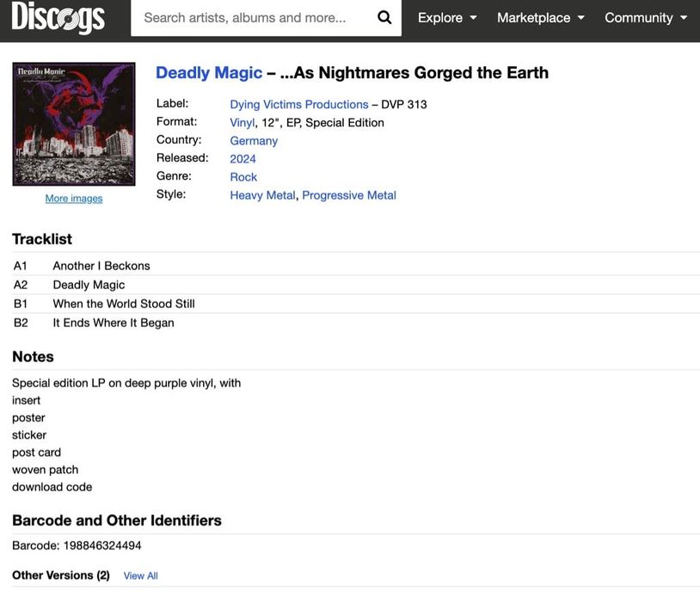The image size is (700, 602).
Task: Open the Deadly Magic artist link
Action: click(209, 73)
